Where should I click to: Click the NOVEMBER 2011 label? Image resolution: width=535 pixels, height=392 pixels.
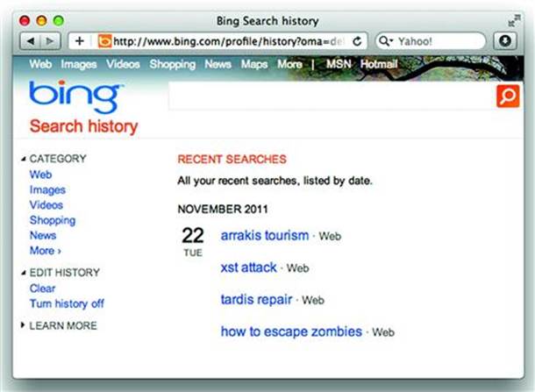(223, 209)
